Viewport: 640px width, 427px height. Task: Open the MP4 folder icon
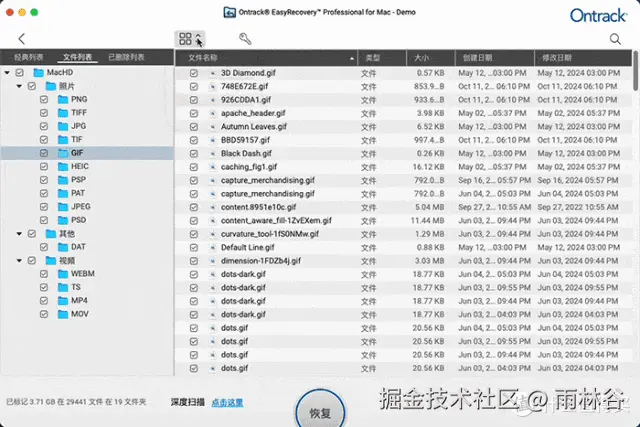click(63, 301)
